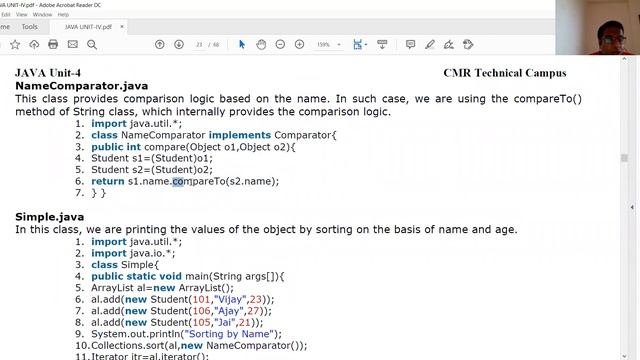Image resolution: width=640 pixels, height=360 pixels.
Task: Open the zoom percentage dropdown
Action: click(x=339, y=44)
